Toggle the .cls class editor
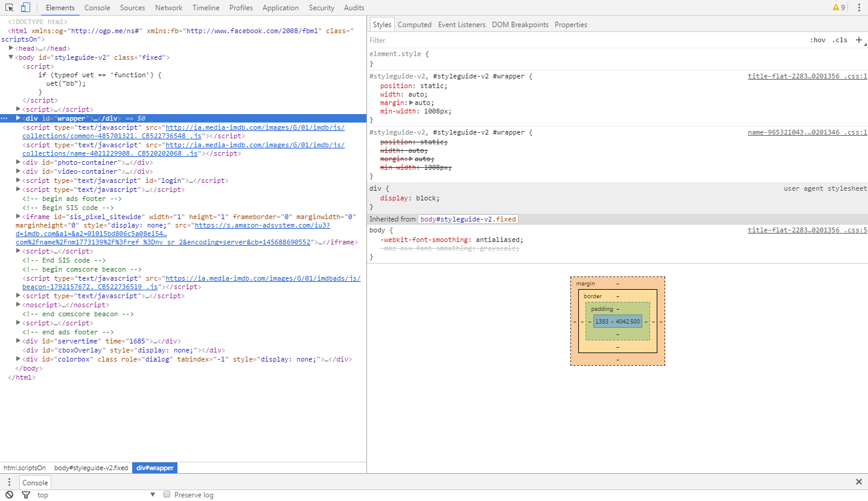This screenshot has width=868, height=501. pos(840,40)
